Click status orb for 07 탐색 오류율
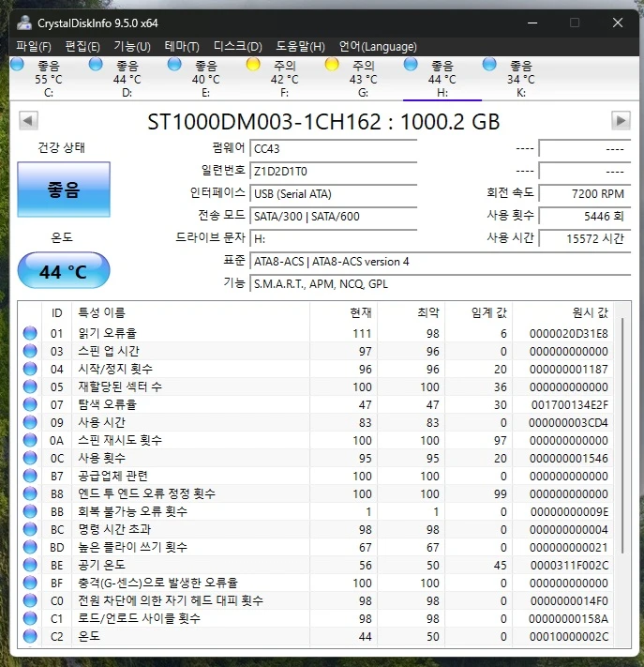Viewport: 644px width, 667px height. tap(30, 404)
